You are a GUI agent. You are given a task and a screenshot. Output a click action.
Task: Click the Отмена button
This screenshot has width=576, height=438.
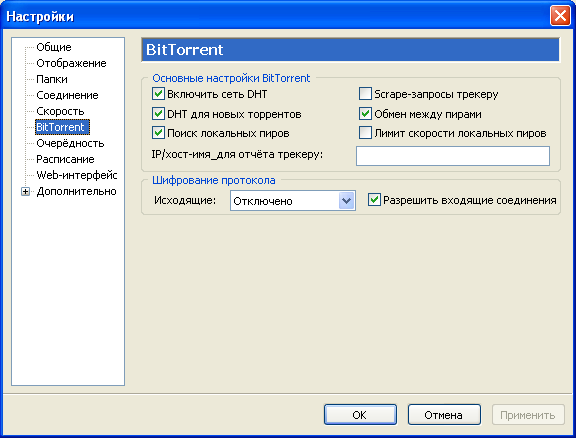[444, 414]
